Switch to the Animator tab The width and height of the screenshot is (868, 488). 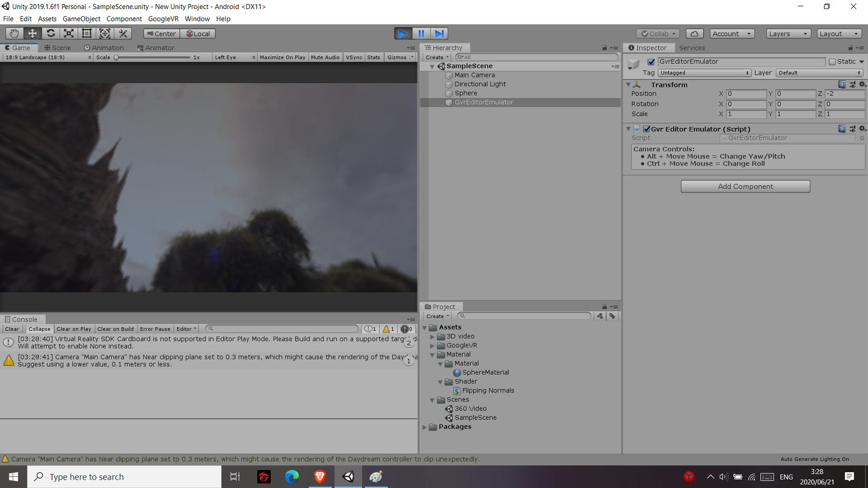(156, 48)
